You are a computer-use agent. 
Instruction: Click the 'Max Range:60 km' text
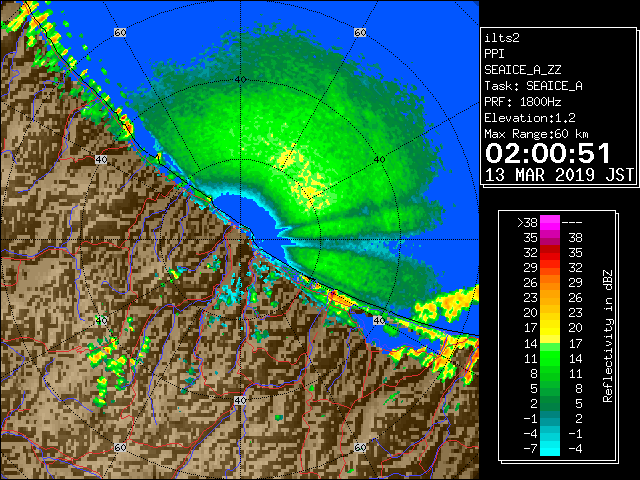[536, 134]
